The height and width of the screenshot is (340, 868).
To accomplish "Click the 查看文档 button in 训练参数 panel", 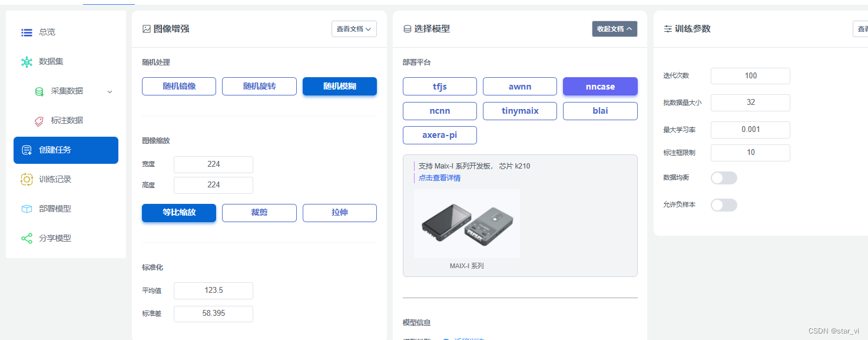I will [x=860, y=29].
